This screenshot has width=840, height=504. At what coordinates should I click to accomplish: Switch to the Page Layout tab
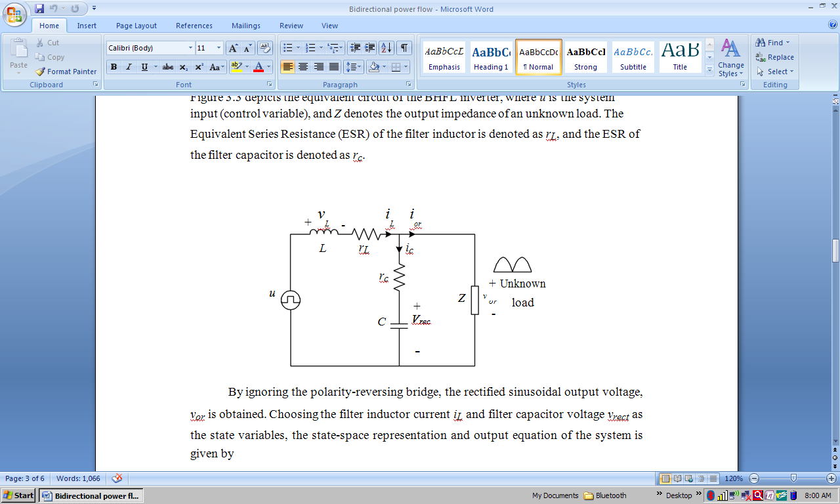pos(136,26)
